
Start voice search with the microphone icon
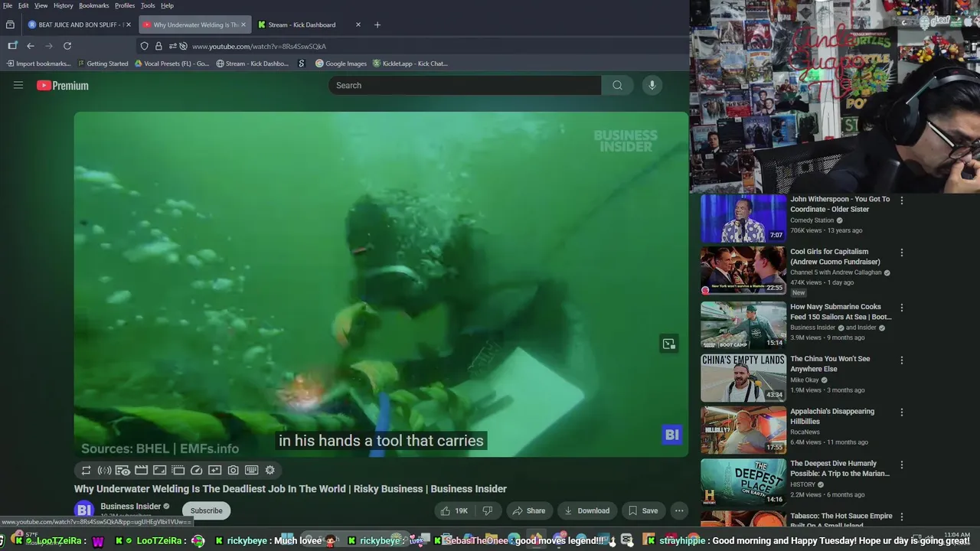coord(652,85)
